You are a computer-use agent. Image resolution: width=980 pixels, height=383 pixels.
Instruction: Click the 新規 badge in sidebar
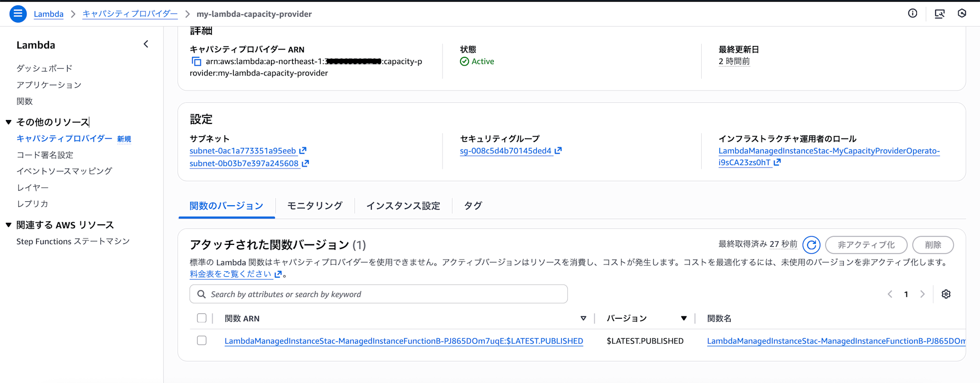124,139
